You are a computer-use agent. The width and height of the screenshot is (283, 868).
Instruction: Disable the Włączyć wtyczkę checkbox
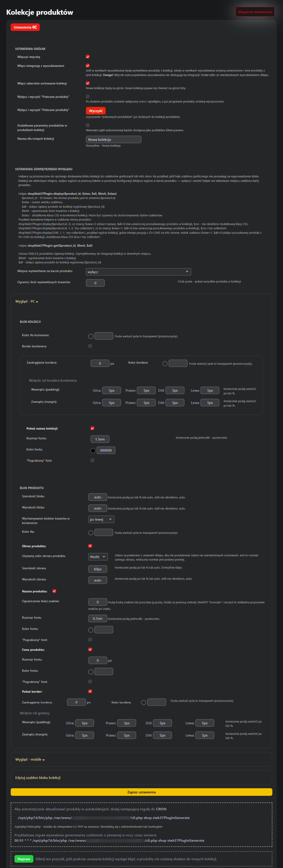pos(87,57)
